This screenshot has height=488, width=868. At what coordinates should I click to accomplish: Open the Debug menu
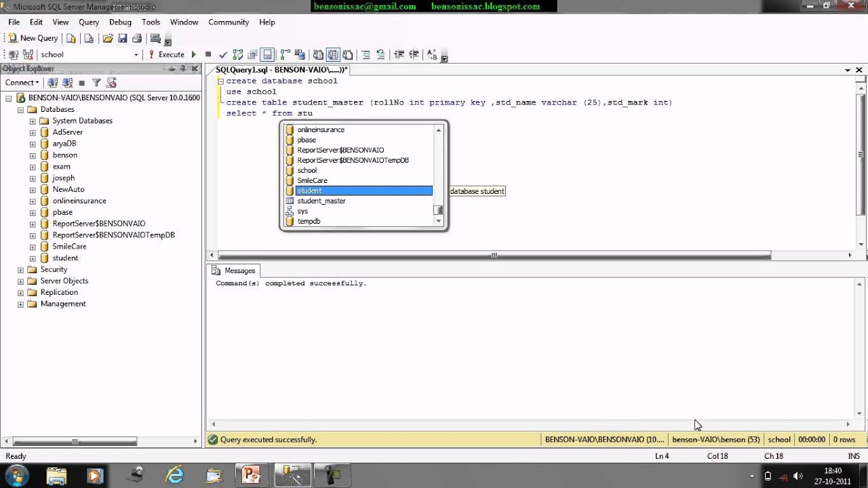pos(120,22)
